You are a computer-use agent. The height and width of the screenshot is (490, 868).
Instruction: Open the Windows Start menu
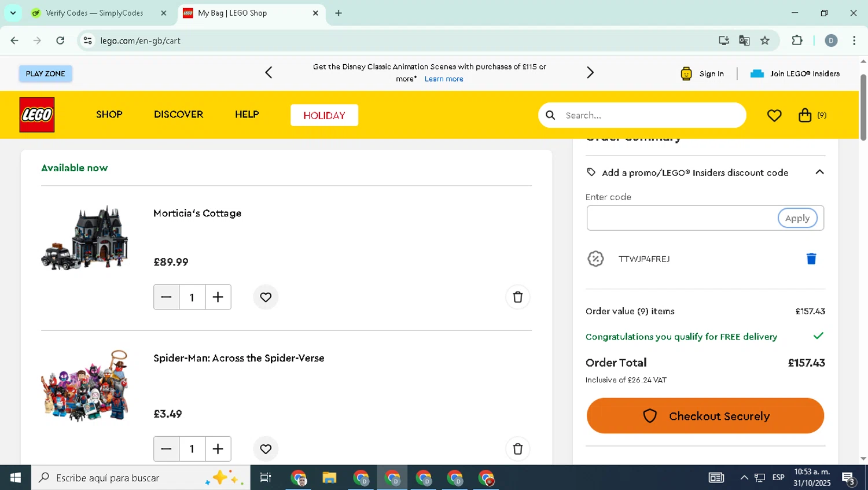click(16, 478)
